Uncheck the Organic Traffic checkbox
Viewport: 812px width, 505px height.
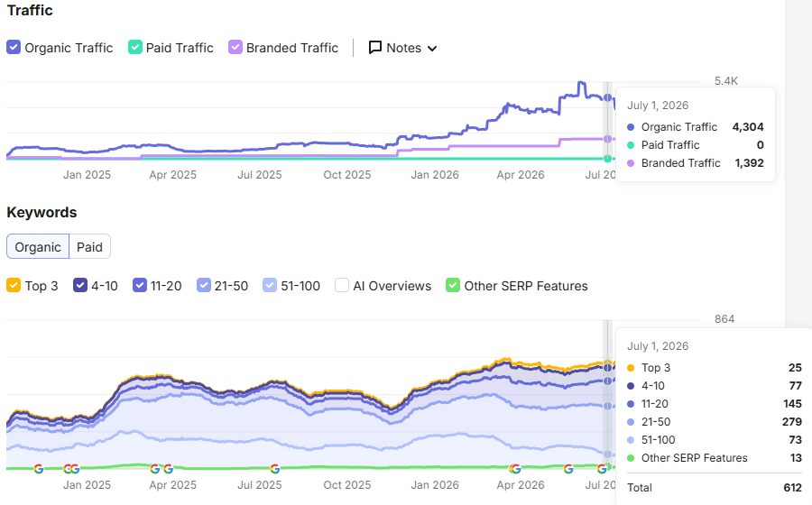[x=14, y=47]
